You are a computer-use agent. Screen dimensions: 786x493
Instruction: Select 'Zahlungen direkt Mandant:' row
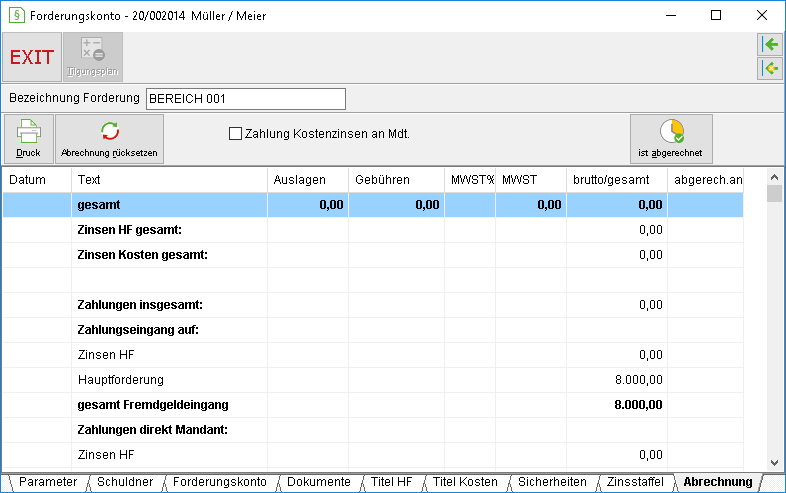(x=373, y=430)
